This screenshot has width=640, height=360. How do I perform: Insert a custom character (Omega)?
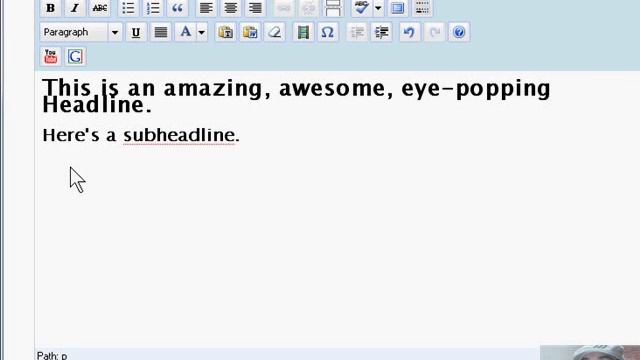click(x=328, y=32)
